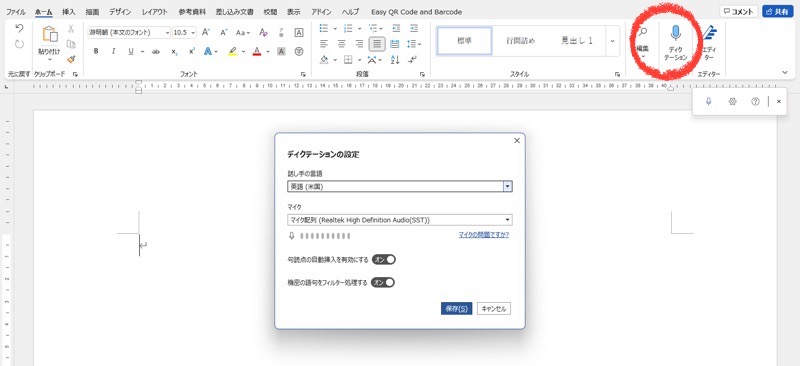Open the microphone (マイク) device dropdown
Screen dimensions: 800x366
(x=399, y=220)
